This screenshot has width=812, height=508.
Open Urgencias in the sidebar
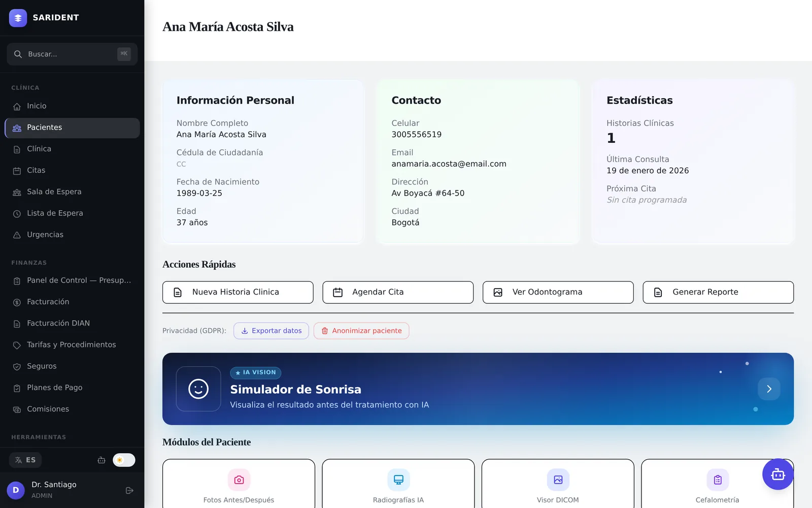(72, 235)
